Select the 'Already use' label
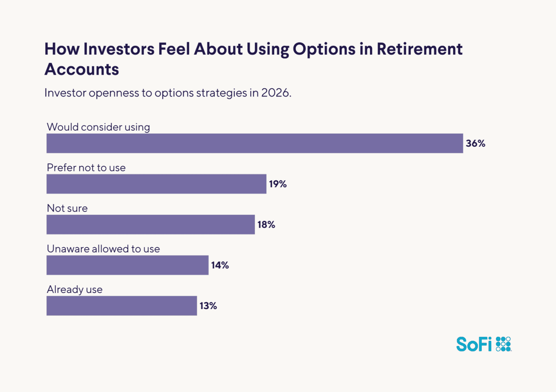Viewport: 556px width, 392px height. (x=75, y=289)
